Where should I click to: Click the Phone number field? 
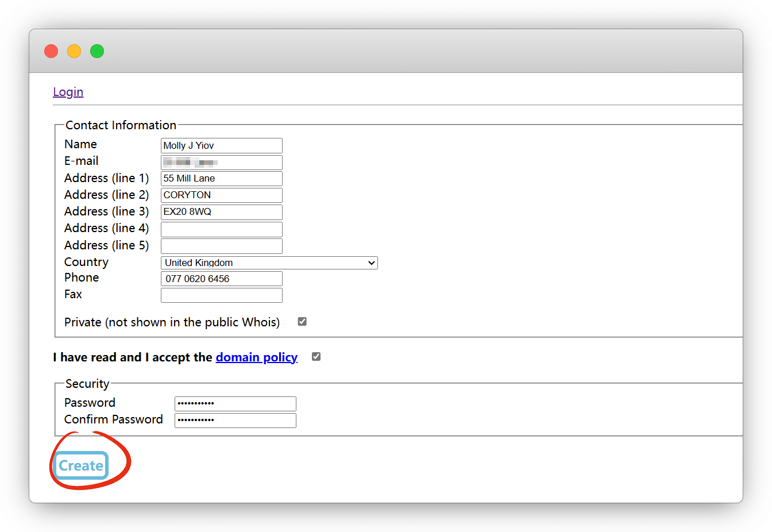coord(221,279)
